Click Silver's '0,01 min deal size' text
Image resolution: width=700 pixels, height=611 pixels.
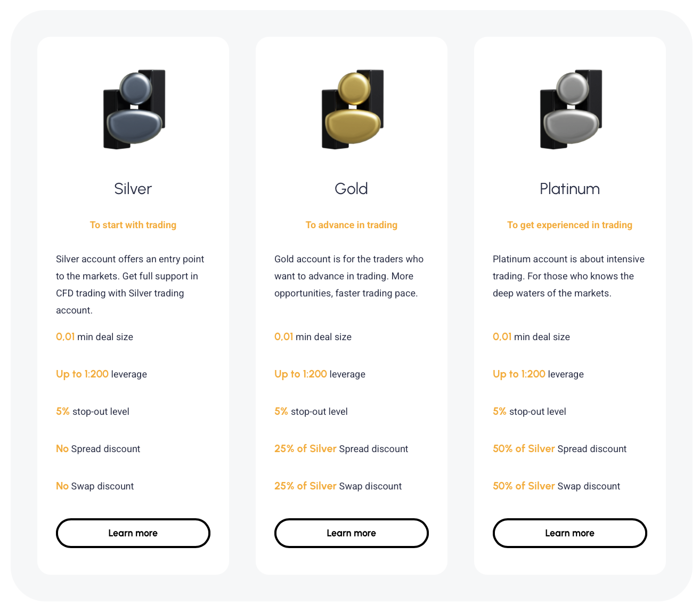[95, 337]
